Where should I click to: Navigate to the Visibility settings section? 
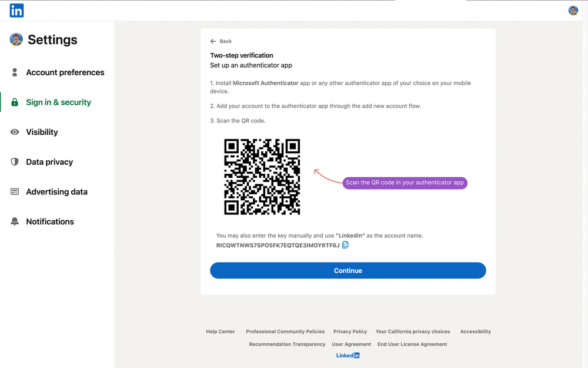(41, 132)
